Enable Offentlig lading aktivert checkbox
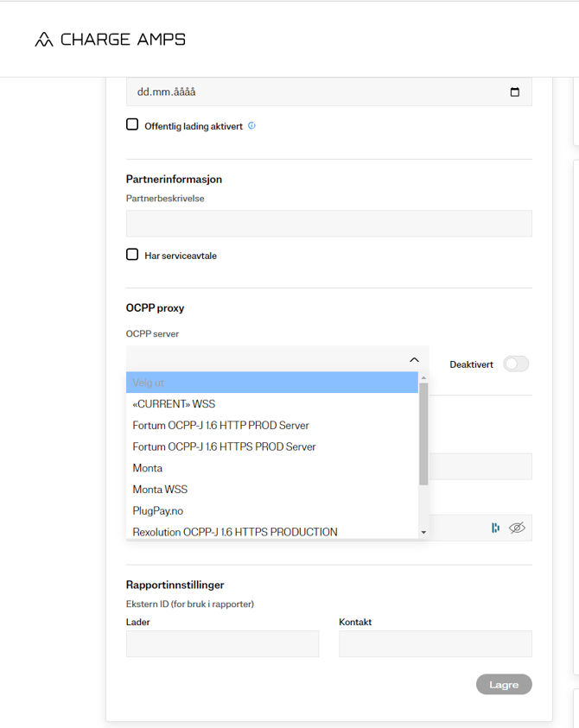Viewport: 579px width, 728px height. pos(132,124)
